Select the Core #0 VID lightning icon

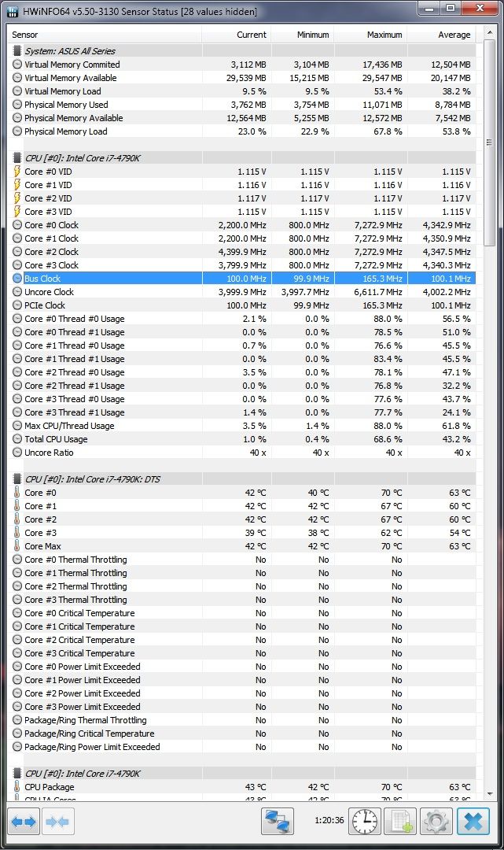[17, 172]
